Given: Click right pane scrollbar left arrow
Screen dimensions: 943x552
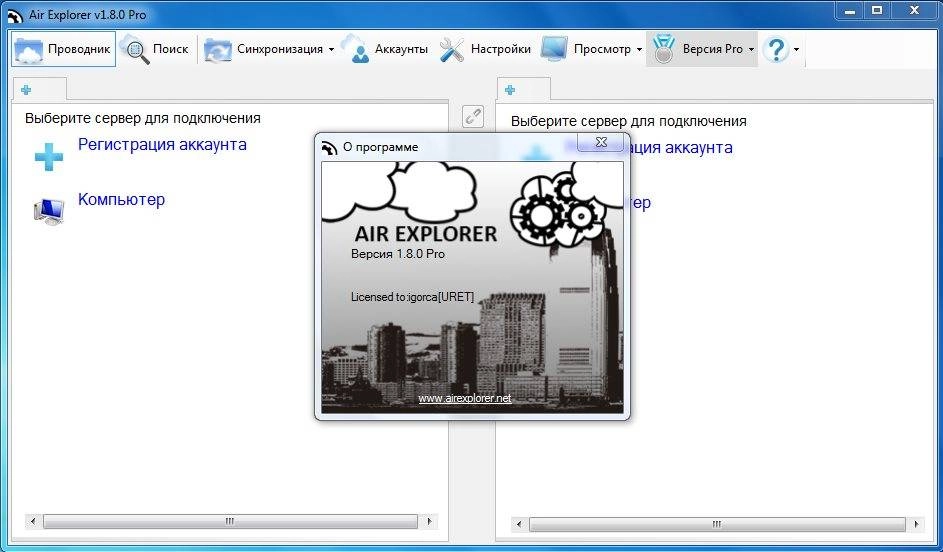Looking at the screenshot, I should pos(519,524).
